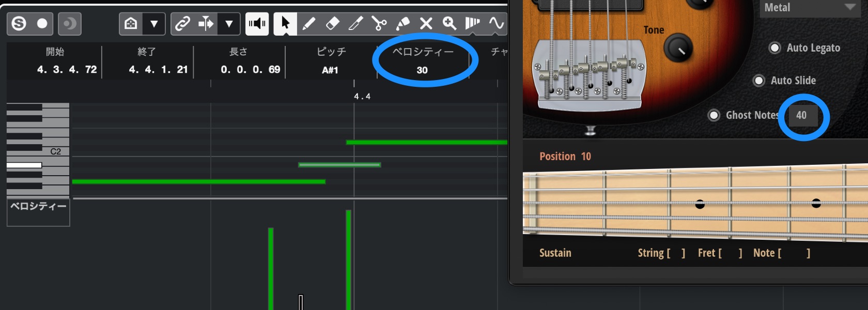
Task: Click the Note [ ] readout
Action: 782,253
